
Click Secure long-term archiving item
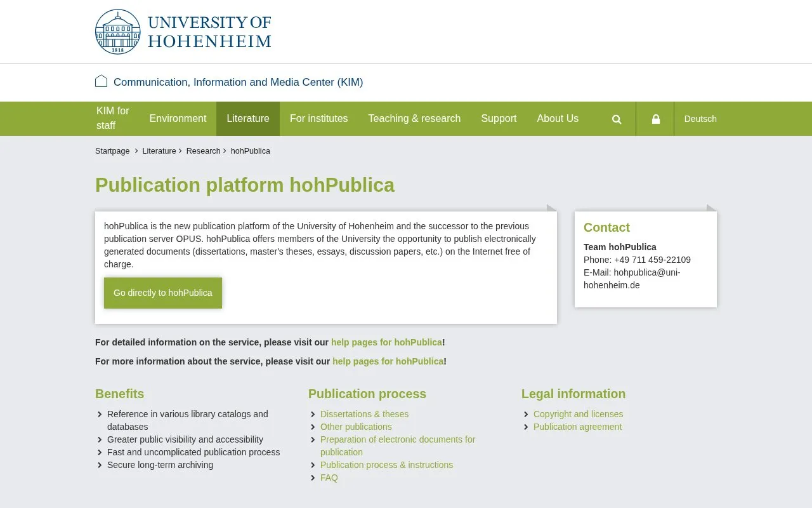160,465
